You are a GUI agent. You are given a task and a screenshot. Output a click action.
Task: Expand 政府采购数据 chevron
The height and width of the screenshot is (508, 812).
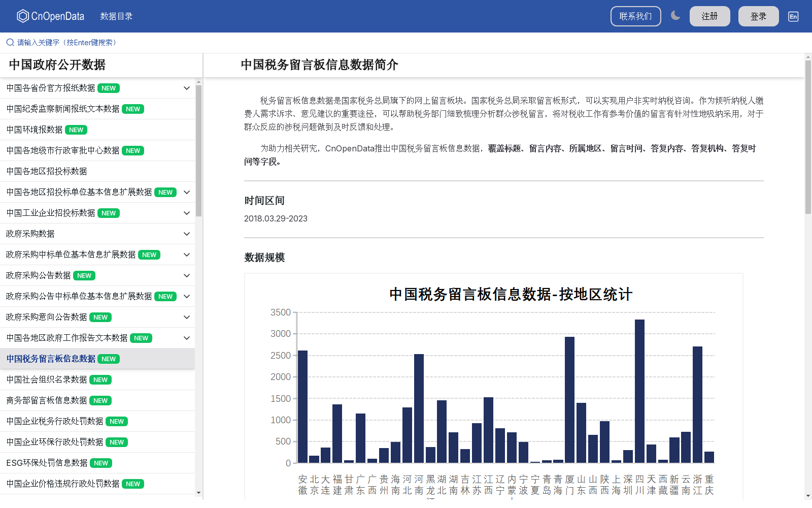pos(187,234)
